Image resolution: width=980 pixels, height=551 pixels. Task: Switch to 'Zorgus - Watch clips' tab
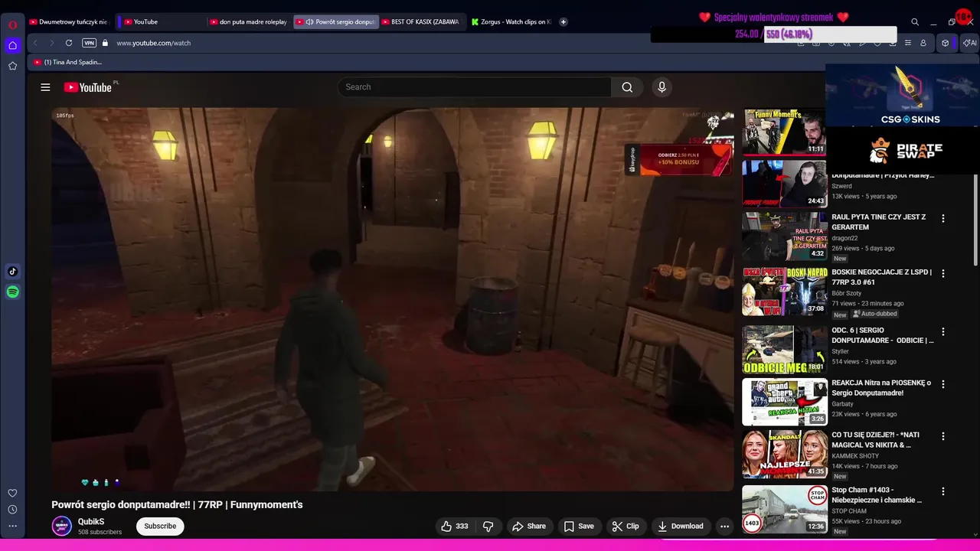coord(511,21)
